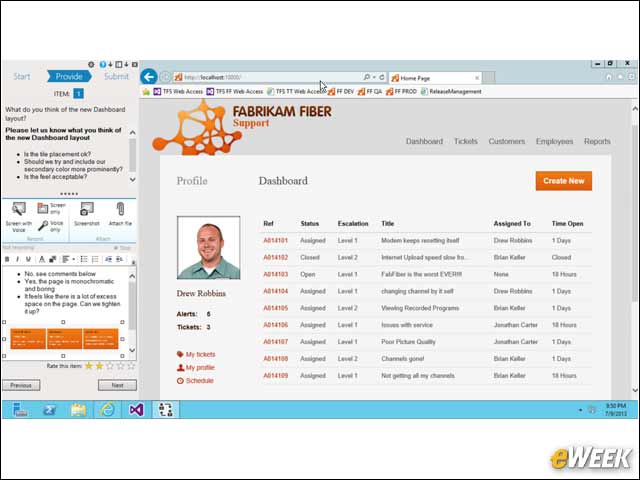Open File Explorer folder icon on the taskbar
The image size is (640, 480).
pos(78,409)
